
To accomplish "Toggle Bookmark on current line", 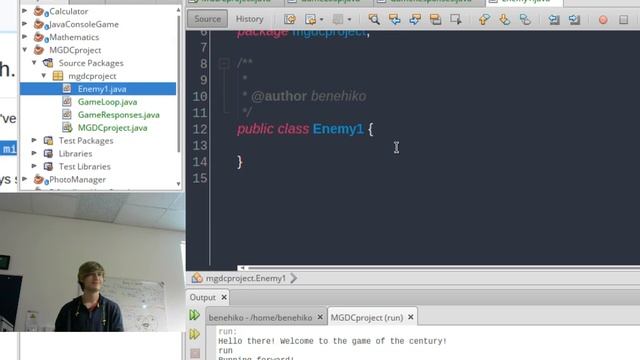I will [x=525, y=19].
